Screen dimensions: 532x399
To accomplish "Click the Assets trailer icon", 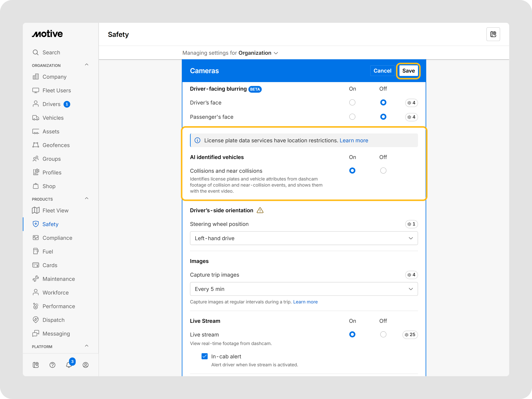I will pyautogui.click(x=36, y=131).
